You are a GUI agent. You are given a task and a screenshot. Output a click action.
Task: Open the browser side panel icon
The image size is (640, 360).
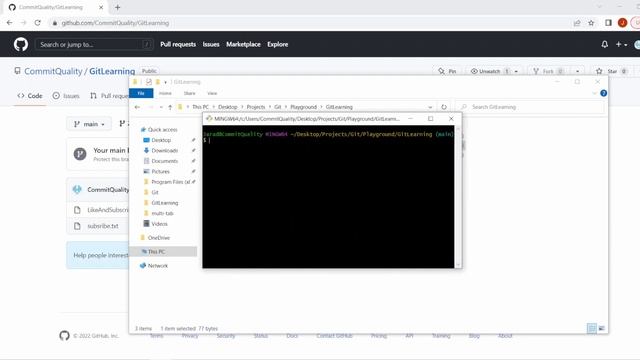608,23
